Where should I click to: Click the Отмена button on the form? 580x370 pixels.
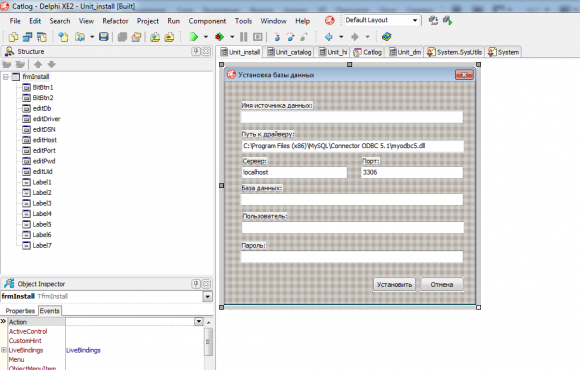point(442,285)
